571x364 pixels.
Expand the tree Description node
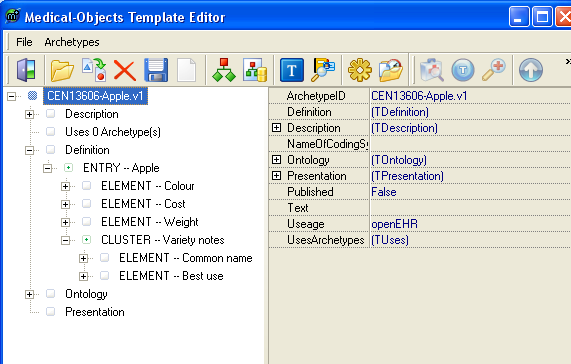pos(29,114)
